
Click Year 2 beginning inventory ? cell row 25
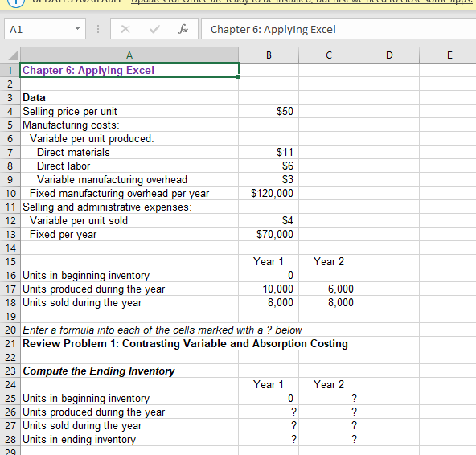tap(329, 398)
